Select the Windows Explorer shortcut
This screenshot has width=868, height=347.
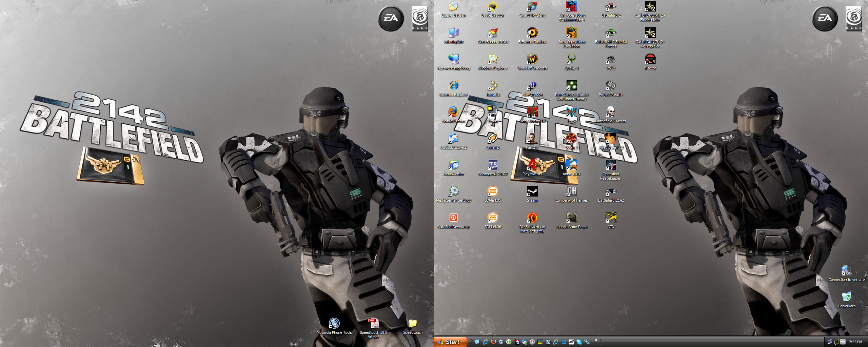click(493, 62)
